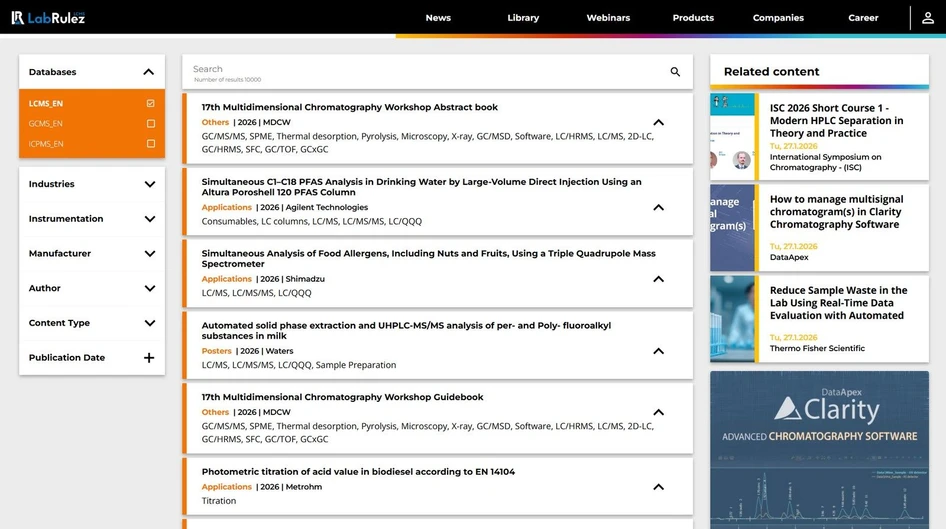
Task: Enable the GCMS_EN database checkbox
Action: (151, 124)
